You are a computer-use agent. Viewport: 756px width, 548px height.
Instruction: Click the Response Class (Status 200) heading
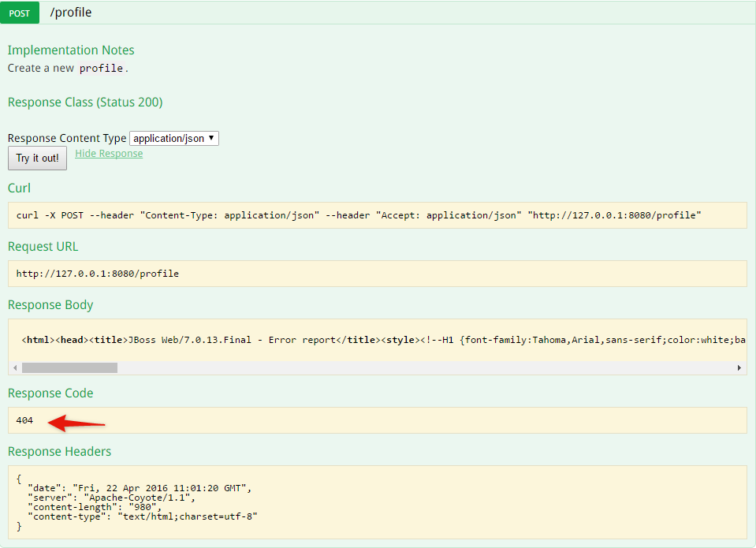[x=85, y=103]
